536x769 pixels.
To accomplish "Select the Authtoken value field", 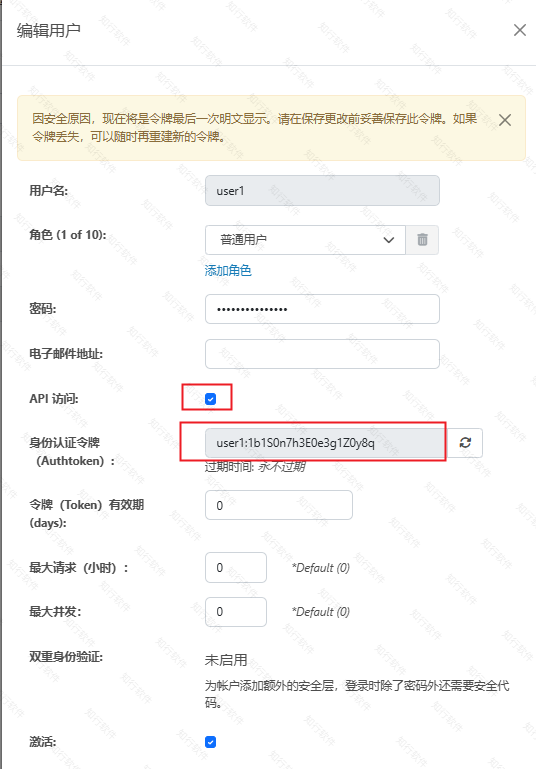I will [x=326, y=443].
